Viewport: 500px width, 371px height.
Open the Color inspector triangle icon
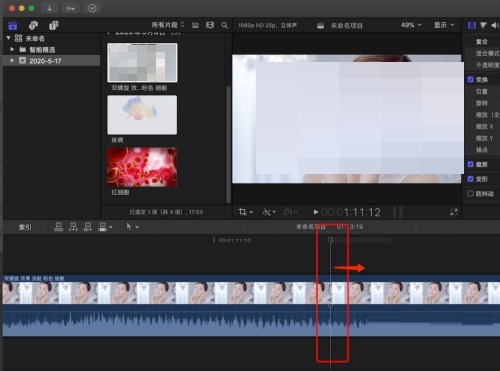pyautogui.click(x=483, y=25)
